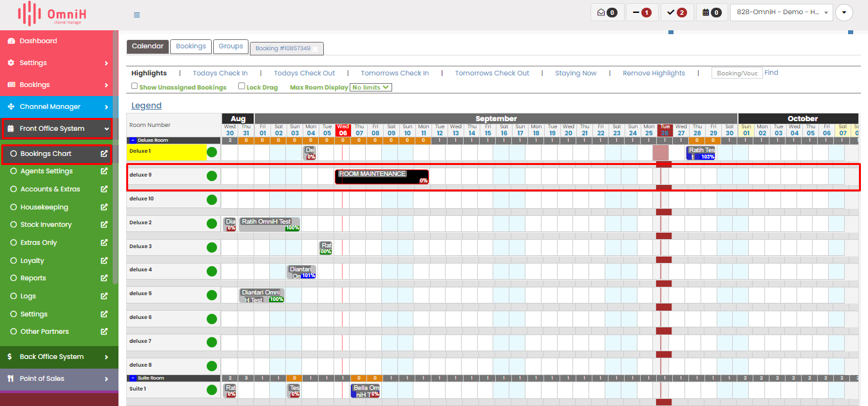The width and height of the screenshot is (868, 406).
Task: Collapse the Suite Room category row
Action: tap(133, 378)
